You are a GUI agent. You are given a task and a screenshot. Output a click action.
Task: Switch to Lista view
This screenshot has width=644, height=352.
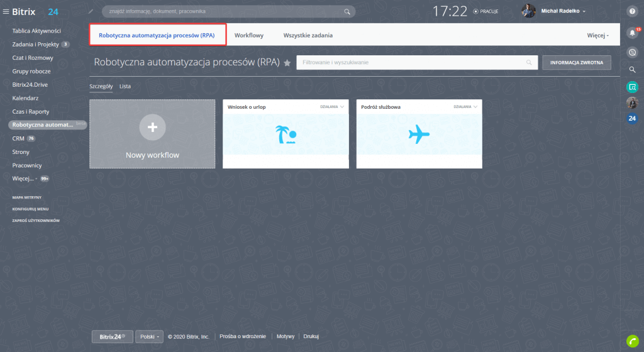pyautogui.click(x=125, y=86)
